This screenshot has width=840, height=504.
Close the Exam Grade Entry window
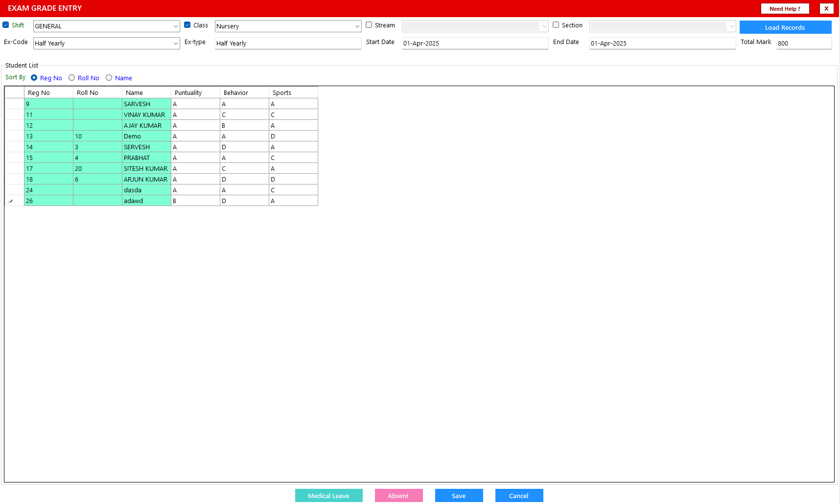coord(827,9)
